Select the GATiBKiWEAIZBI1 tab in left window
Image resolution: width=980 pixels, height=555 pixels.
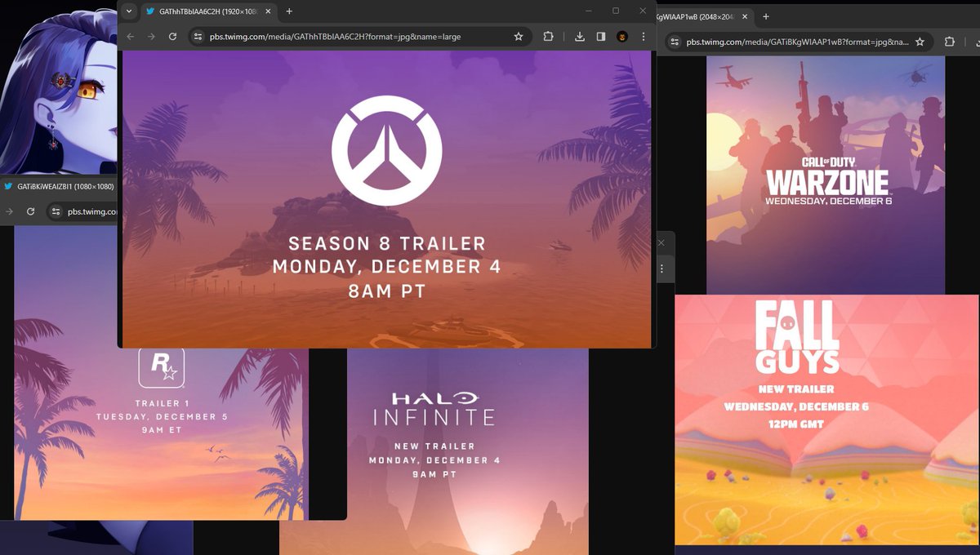tap(59, 186)
